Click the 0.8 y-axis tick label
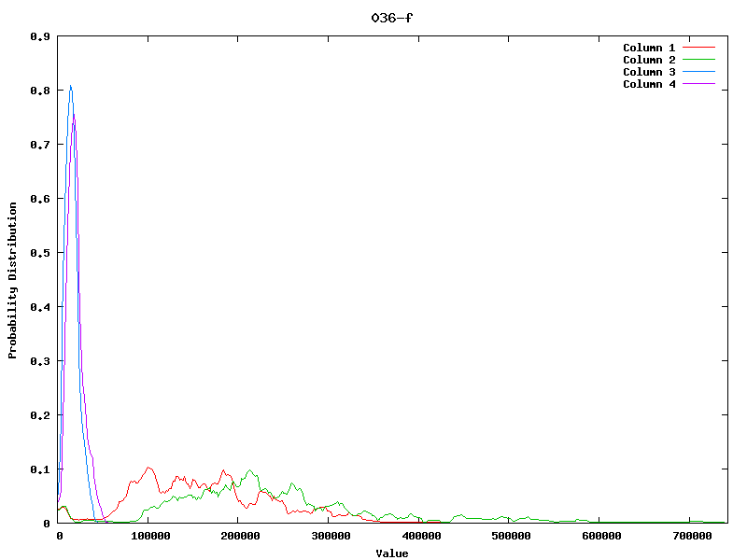Image resolution: width=747 pixels, height=560 pixels. [x=40, y=91]
